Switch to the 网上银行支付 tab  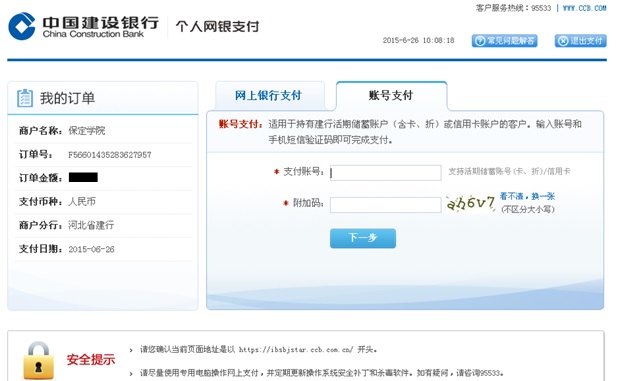click(268, 95)
